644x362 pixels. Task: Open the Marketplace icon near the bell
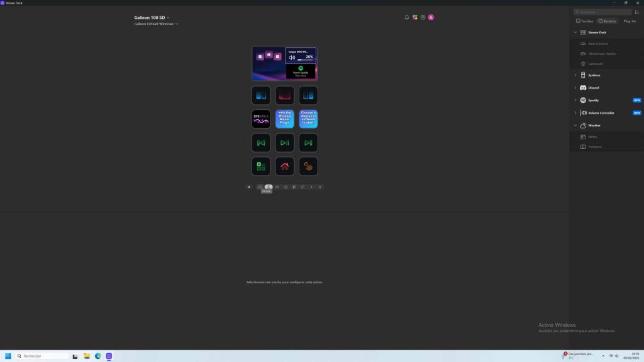coord(414,17)
